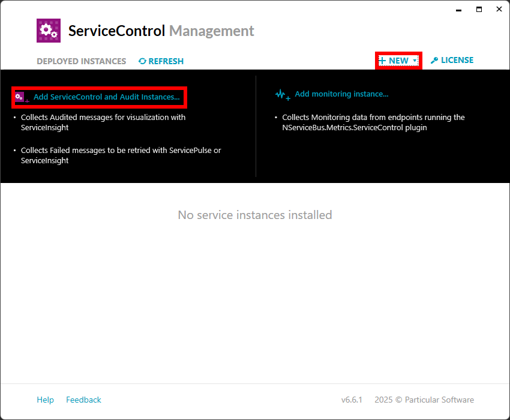Click the Refresh circular arrow icon
This screenshot has height=420, width=510.
[x=142, y=61]
